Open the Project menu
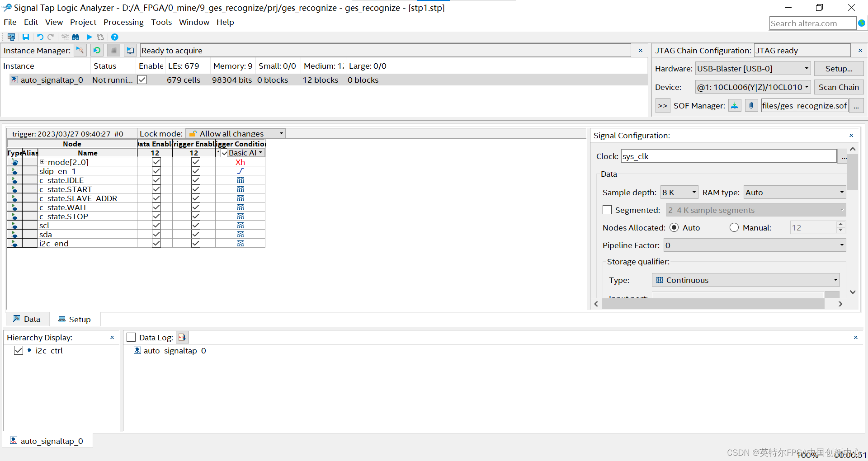The image size is (868, 461). coord(83,22)
